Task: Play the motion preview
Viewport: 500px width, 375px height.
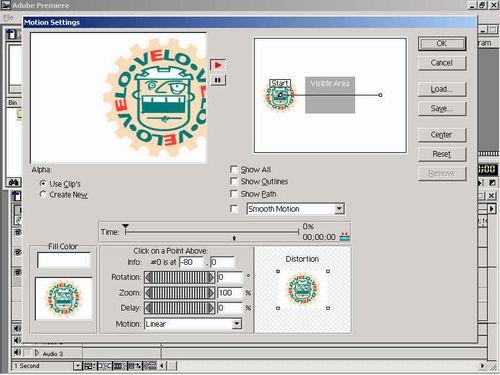Action: [218, 65]
